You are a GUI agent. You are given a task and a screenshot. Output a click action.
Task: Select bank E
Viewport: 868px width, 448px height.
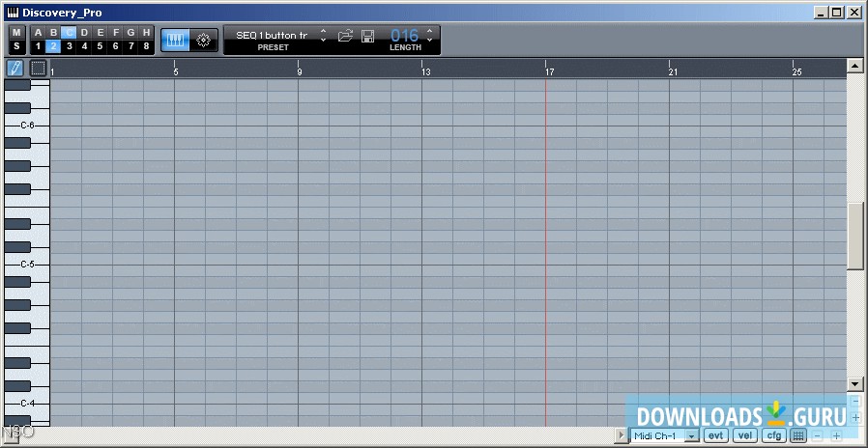click(x=100, y=33)
